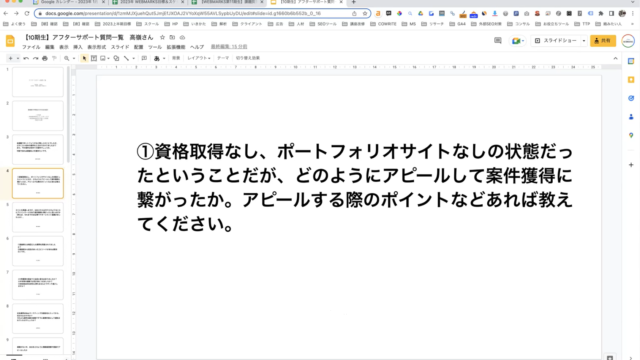Image resolution: width=640 pixels, height=360 pixels.
Task: Open the new slide layout dropdown arrow
Action: click(18, 58)
